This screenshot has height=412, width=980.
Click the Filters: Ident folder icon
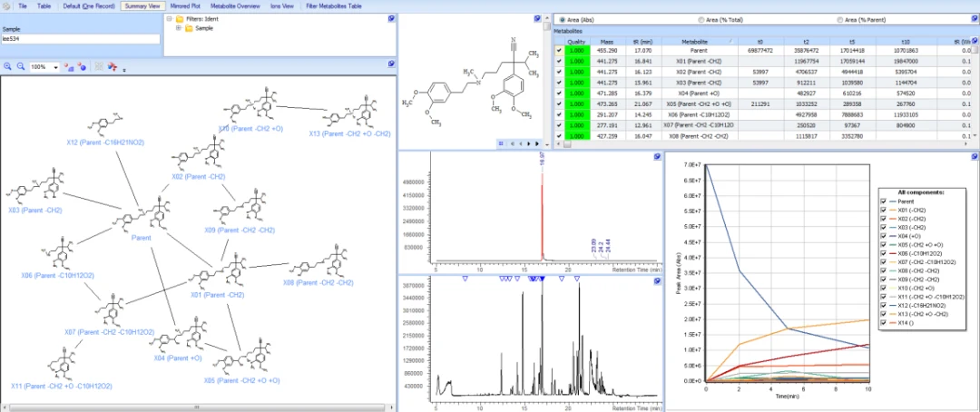(x=180, y=19)
